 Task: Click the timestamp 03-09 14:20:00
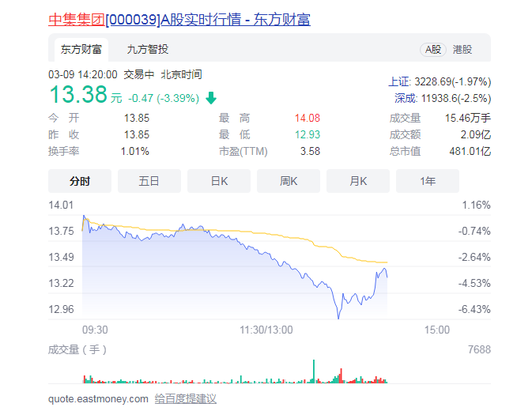coord(83,74)
